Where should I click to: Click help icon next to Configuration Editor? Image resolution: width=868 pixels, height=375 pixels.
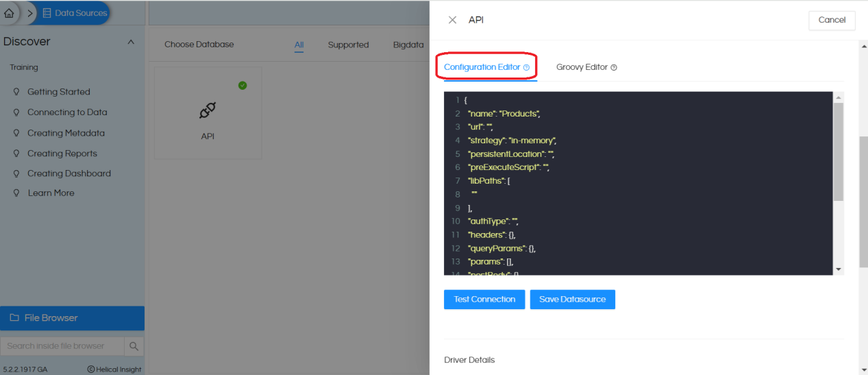(x=526, y=67)
